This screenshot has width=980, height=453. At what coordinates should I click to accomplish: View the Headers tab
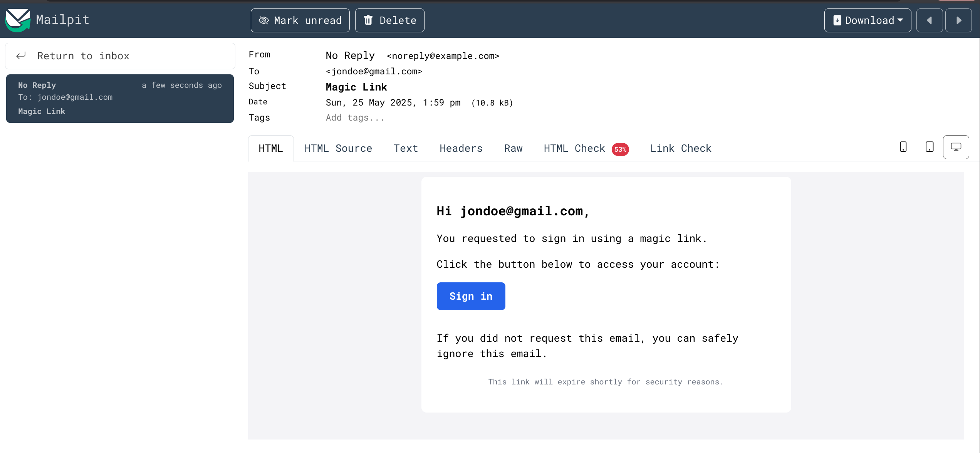pyautogui.click(x=461, y=148)
